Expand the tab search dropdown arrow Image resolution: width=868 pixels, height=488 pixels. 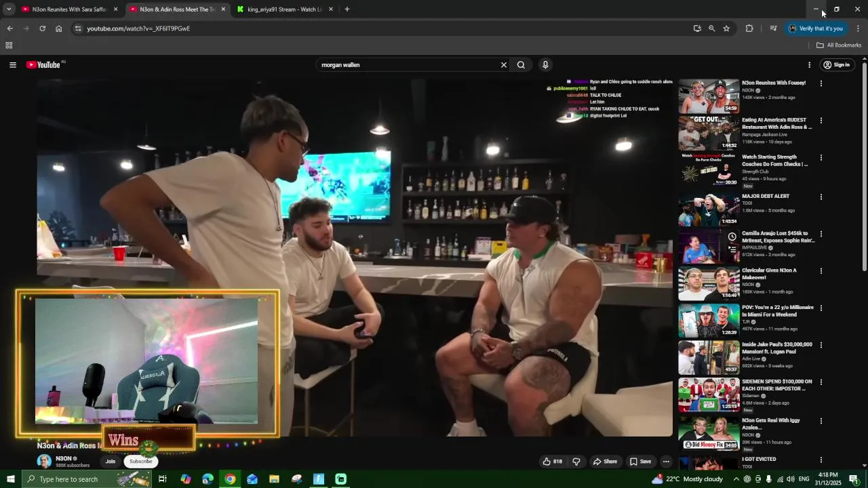click(9, 9)
